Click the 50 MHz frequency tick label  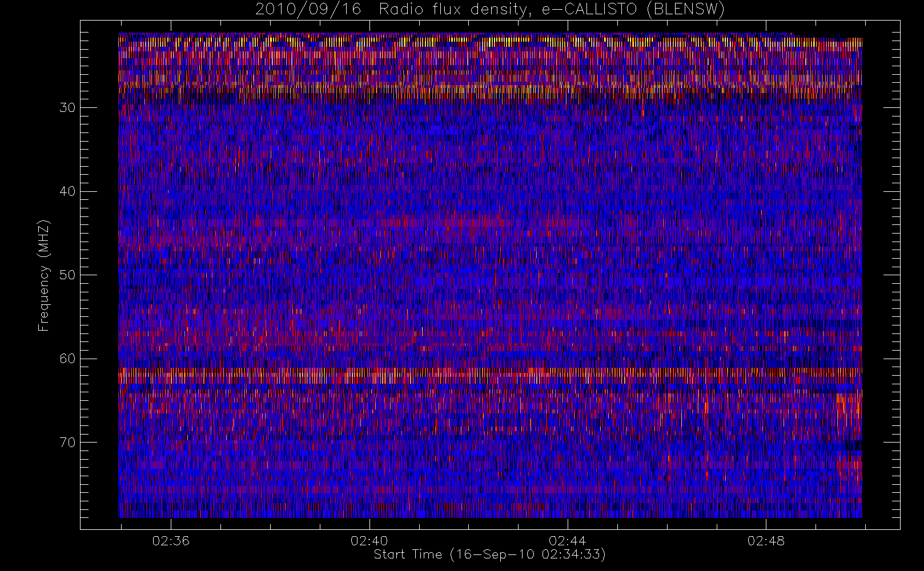(x=67, y=275)
